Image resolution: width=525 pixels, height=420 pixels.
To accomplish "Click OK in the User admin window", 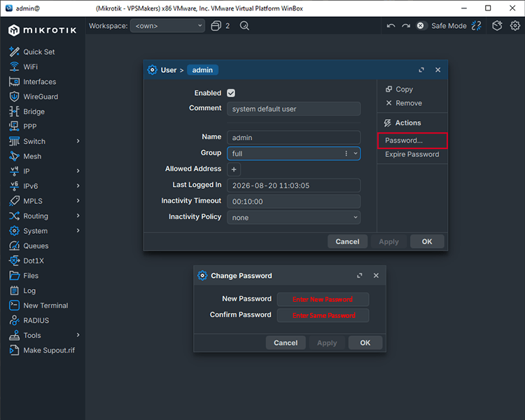I will (x=427, y=241).
